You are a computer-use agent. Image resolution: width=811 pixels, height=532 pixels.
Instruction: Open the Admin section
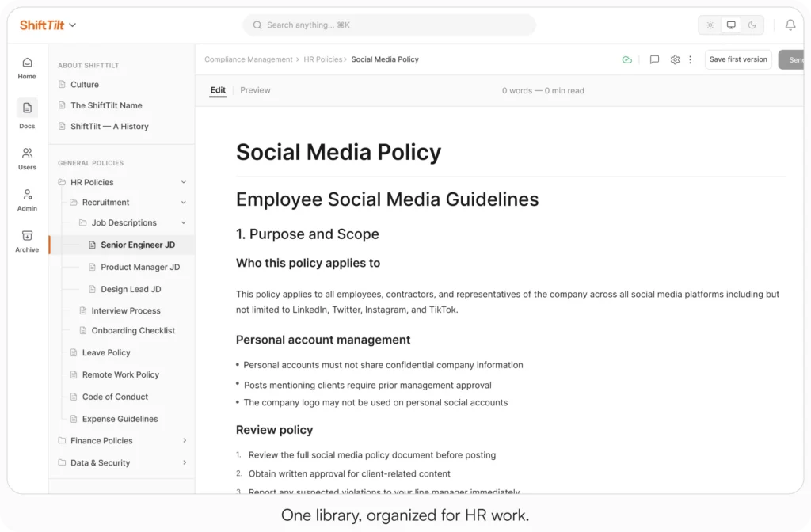(x=27, y=200)
